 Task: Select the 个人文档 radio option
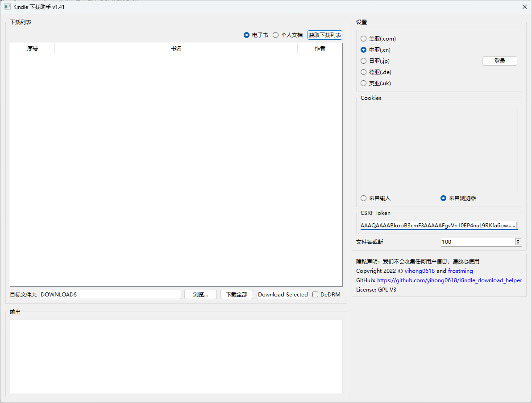pyautogui.click(x=276, y=35)
